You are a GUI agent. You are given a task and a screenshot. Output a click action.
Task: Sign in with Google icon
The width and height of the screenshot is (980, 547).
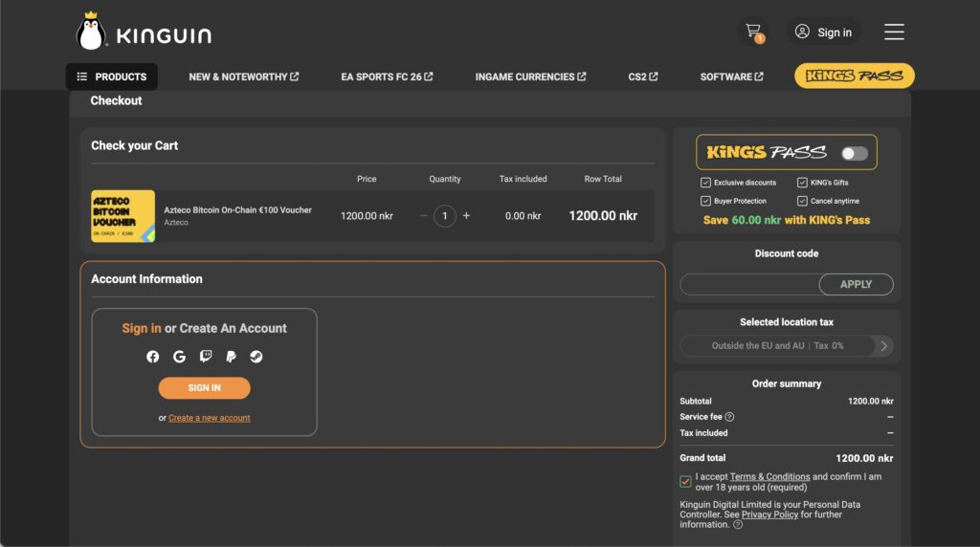tap(179, 357)
